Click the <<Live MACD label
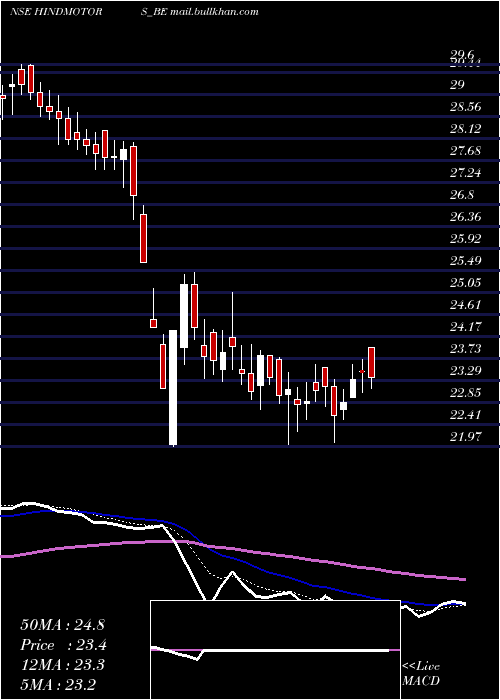500x700 pixels. 421,674
